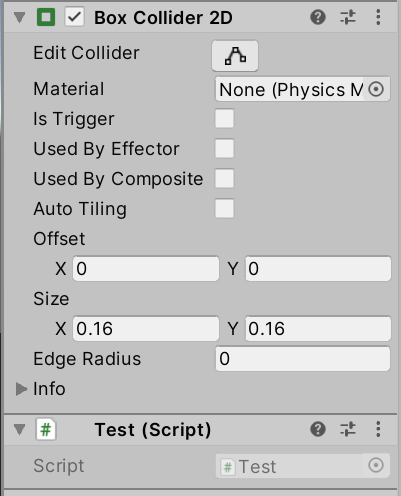Collapse the Test (Script) component foldout
Image resolution: width=401 pixels, height=496 pixels.
point(20,430)
